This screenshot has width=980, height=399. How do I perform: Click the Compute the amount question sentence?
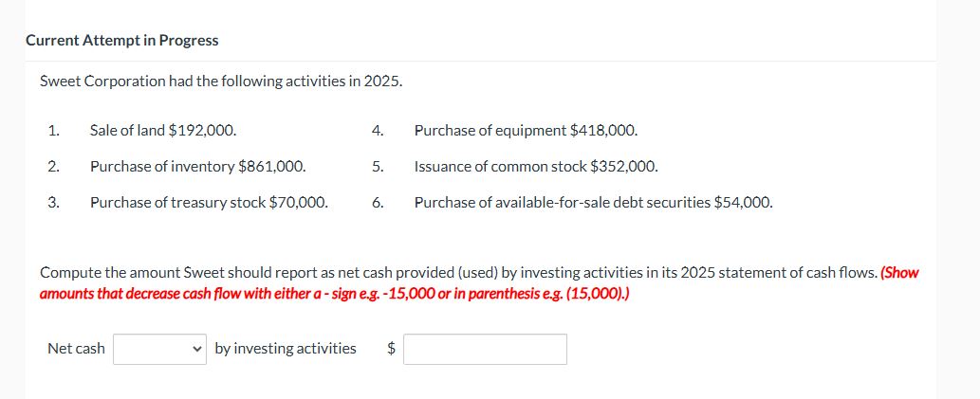click(458, 273)
